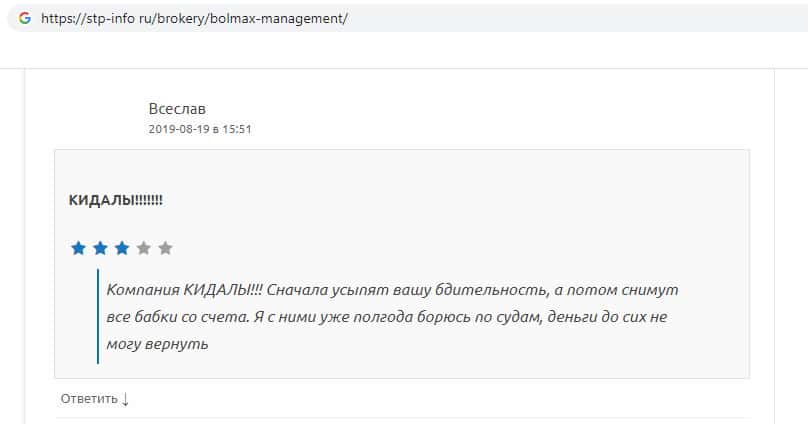This screenshot has height=424, width=808.
Task: Select the second blue rating star
Action: (100, 248)
